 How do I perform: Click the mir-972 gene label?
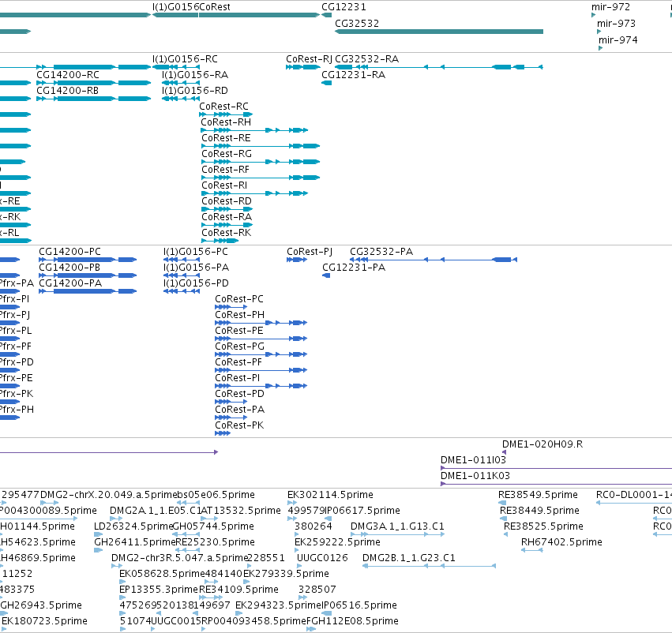click(x=610, y=7)
